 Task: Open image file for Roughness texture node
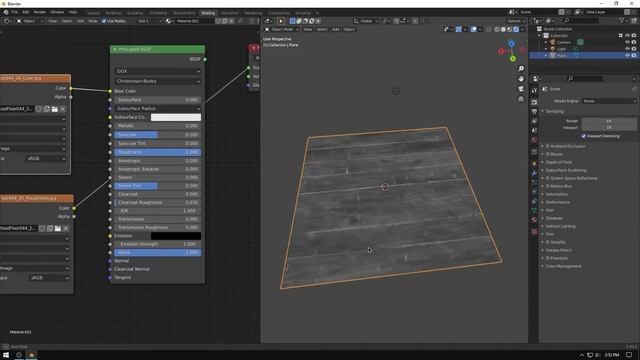[x=58, y=228]
